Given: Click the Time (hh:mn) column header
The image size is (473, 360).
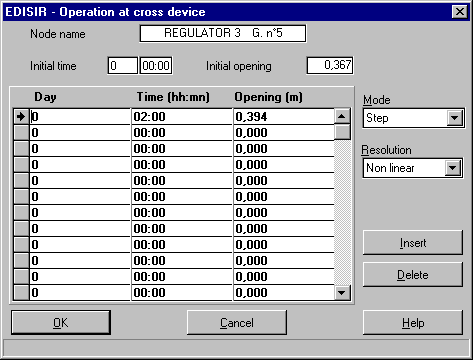Looking at the screenshot, I should point(173,97).
